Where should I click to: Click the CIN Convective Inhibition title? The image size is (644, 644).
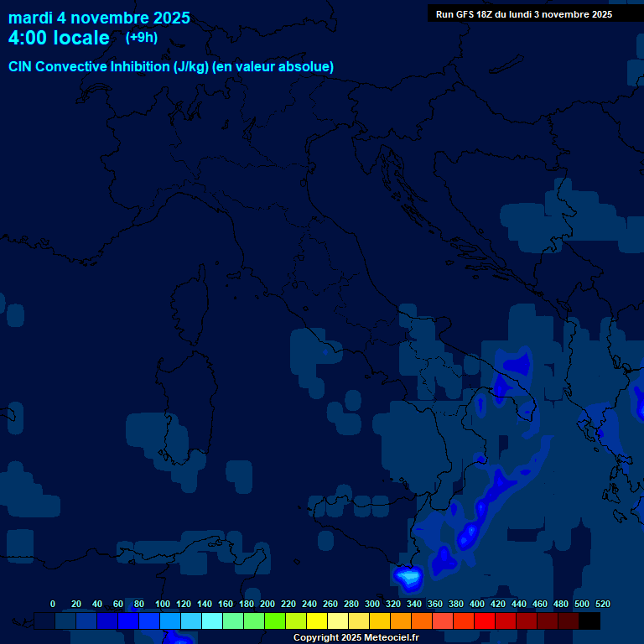tap(171, 66)
